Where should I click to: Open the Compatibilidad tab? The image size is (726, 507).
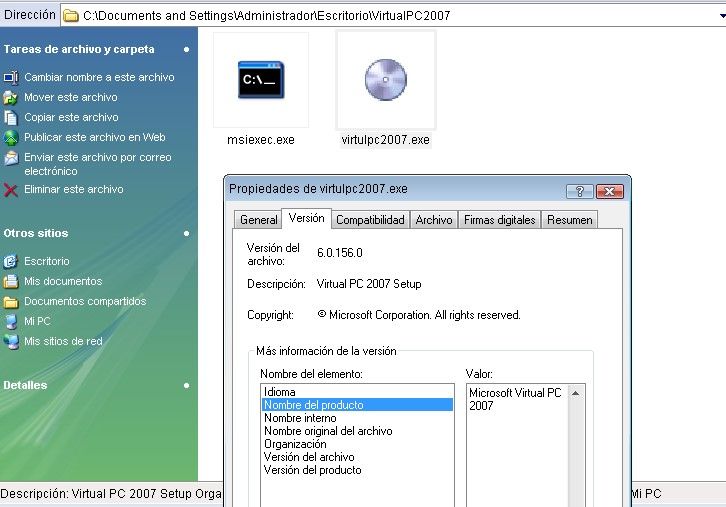pyautogui.click(x=370, y=220)
